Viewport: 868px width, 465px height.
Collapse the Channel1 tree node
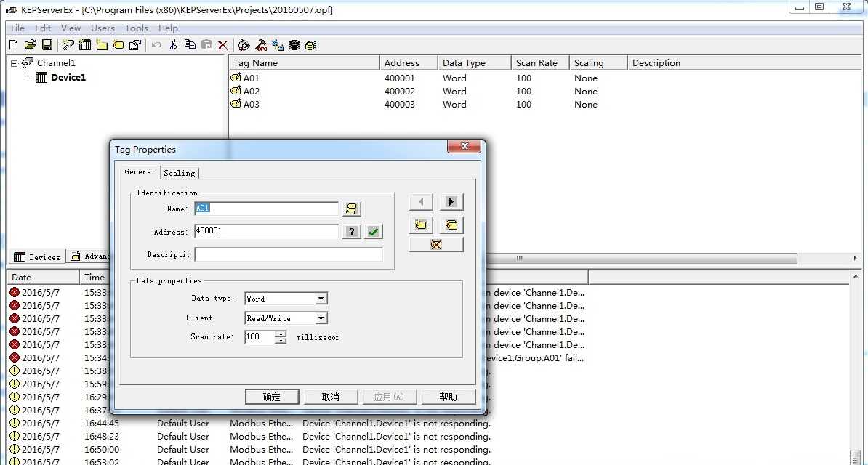[15, 63]
